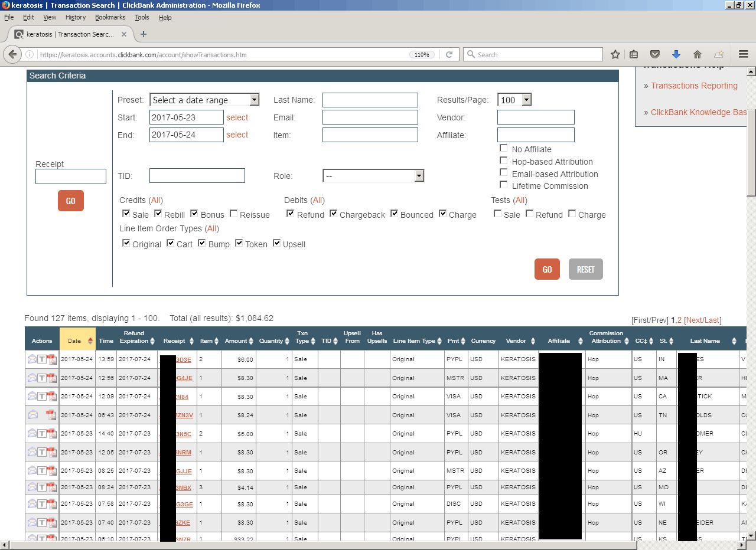756x550 pixels.
Task: Open the Pocket icon in toolbar
Action: [654, 54]
